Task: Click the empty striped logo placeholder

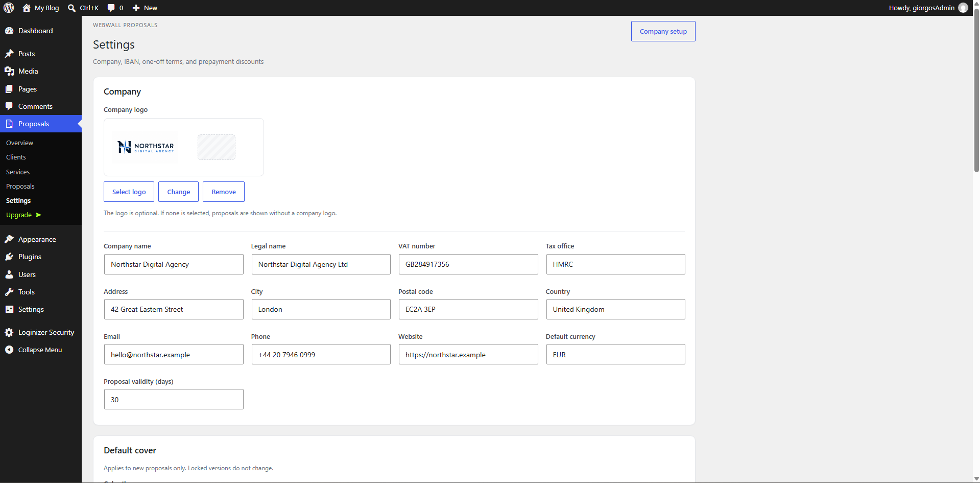Action: [217, 147]
